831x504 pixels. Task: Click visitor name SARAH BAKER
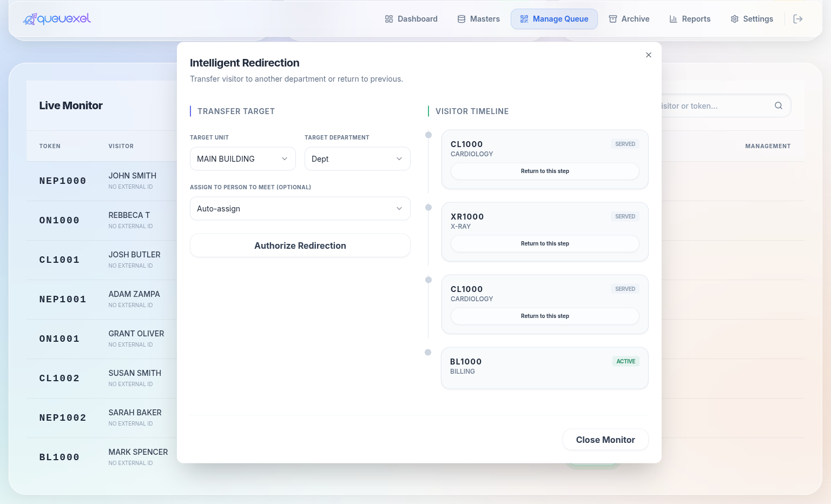tap(135, 413)
